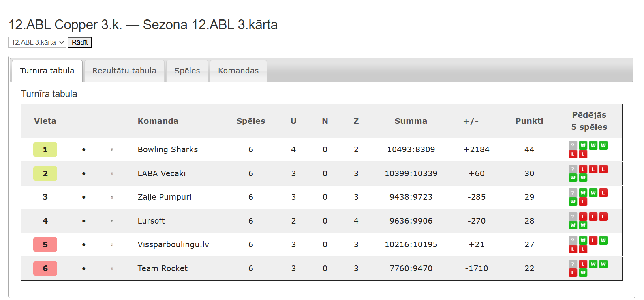Click the +2184 difference value
This screenshot has width=644, height=300.
(x=477, y=150)
